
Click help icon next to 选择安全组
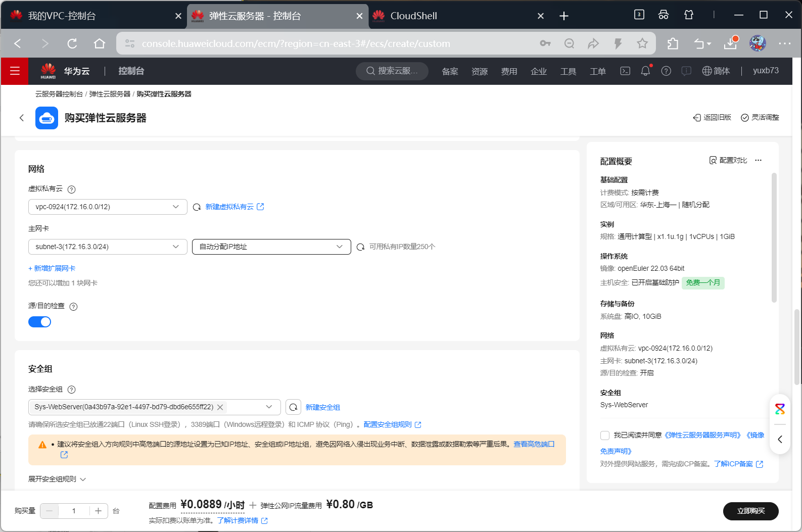[x=72, y=390]
